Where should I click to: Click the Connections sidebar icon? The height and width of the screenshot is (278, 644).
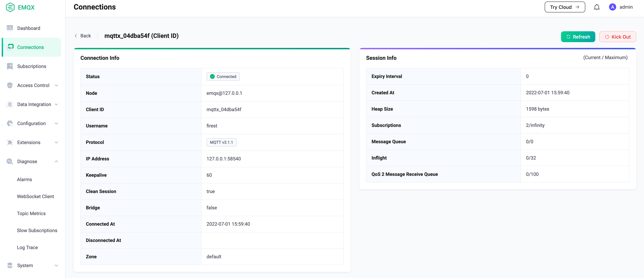coord(10,47)
